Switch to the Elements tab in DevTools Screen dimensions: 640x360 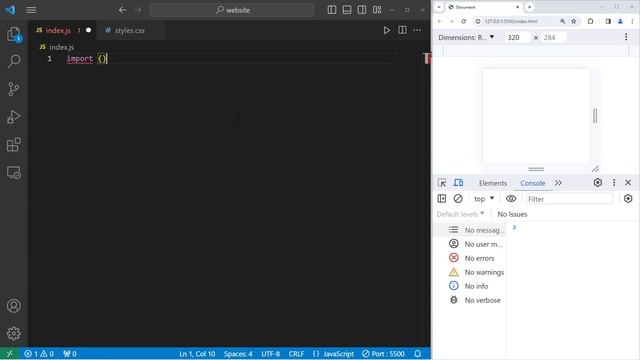493,183
